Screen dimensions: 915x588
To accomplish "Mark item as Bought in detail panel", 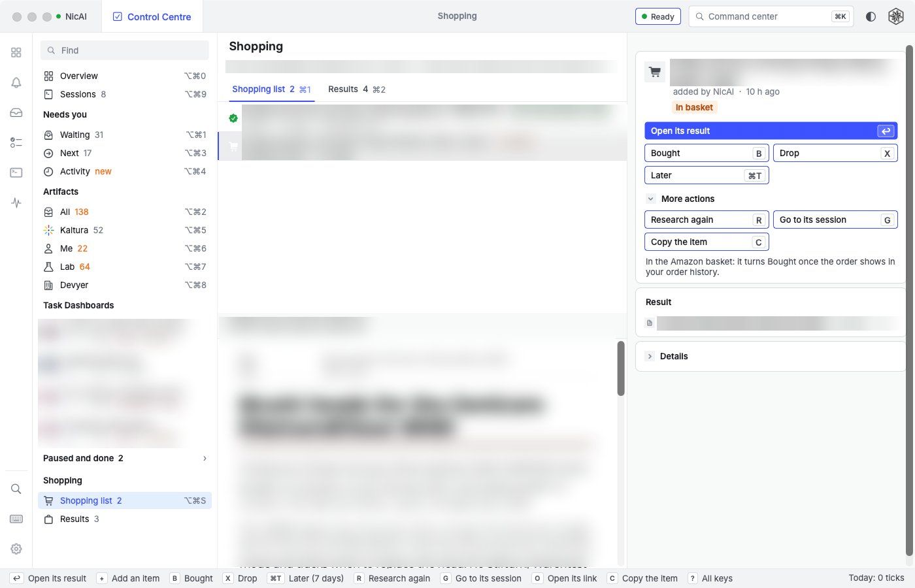I will point(707,153).
